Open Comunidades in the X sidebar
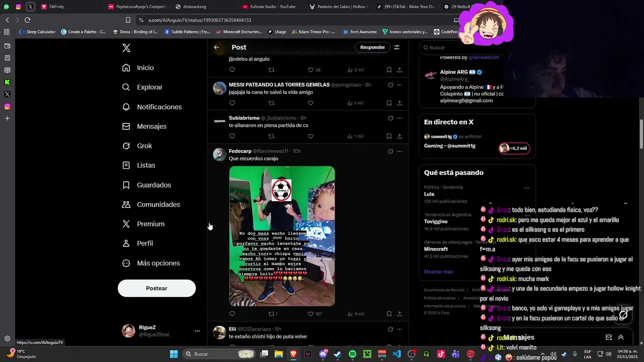 pyautogui.click(x=151, y=205)
